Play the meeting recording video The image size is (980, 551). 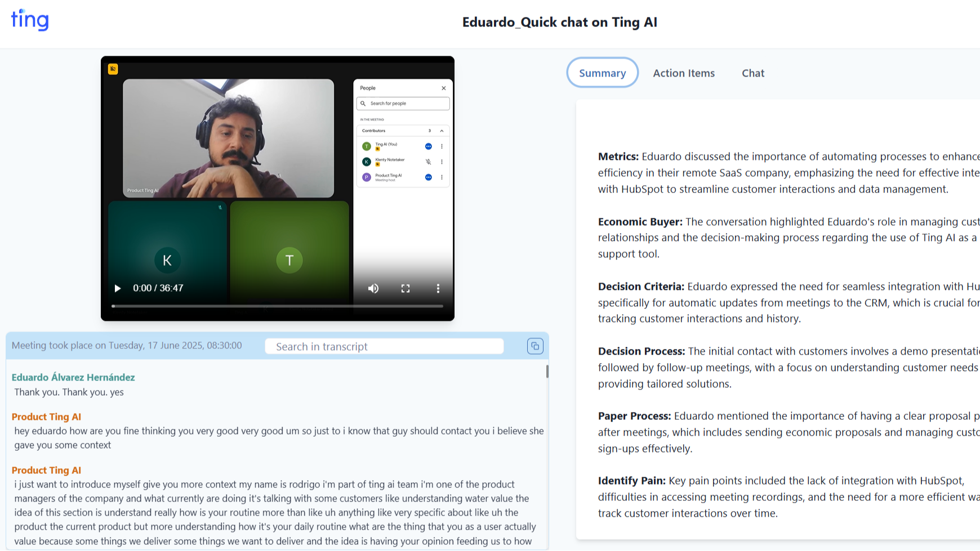[x=118, y=288]
